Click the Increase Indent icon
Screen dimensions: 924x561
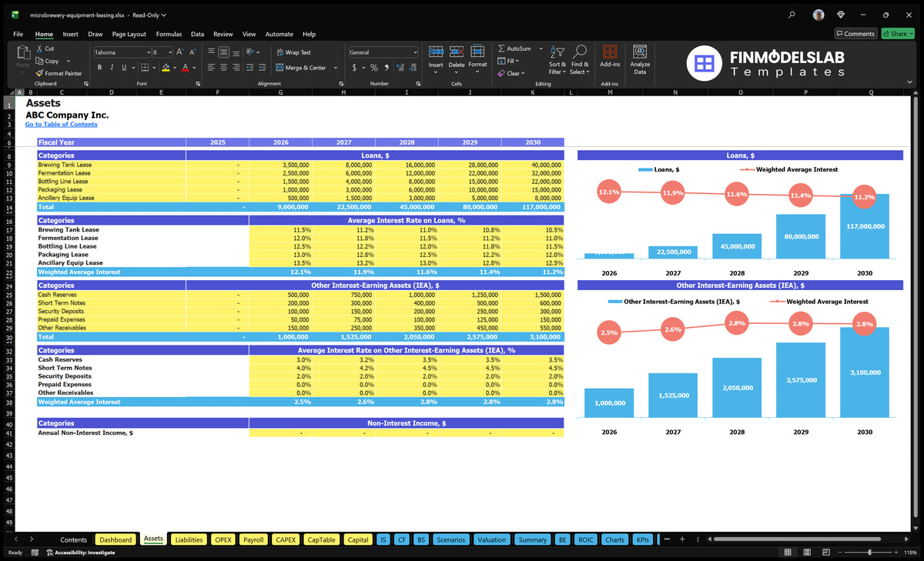tap(263, 68)
